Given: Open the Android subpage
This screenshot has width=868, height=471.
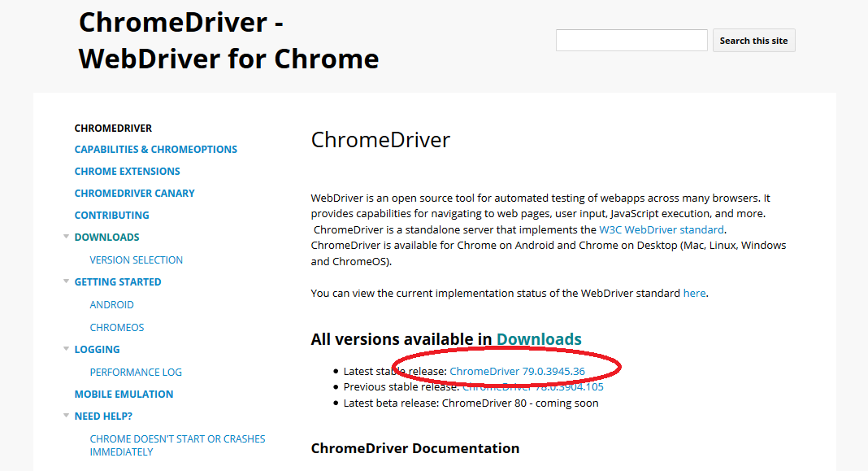Looking at the screenshot, I should (112, 305).
